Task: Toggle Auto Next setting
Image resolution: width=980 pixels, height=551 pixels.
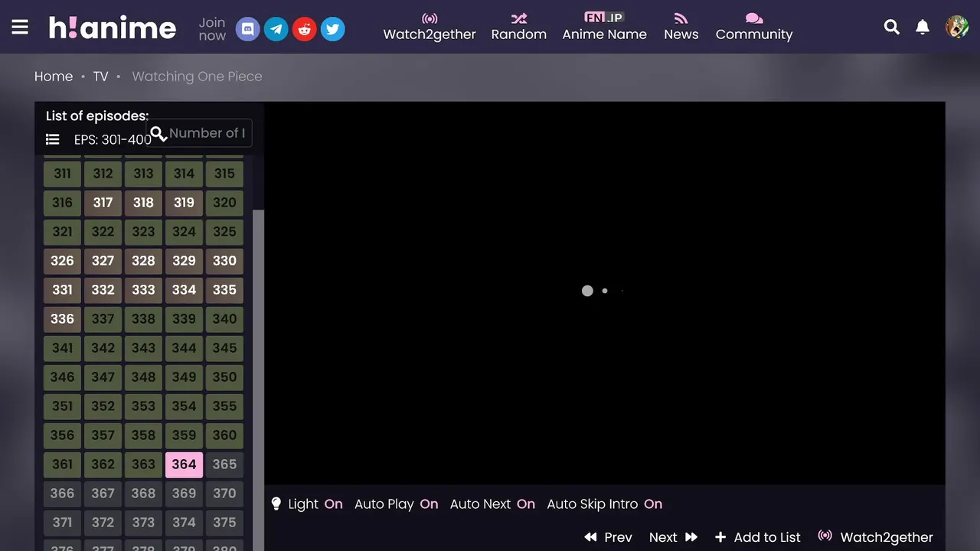Action: click(492, 504)
